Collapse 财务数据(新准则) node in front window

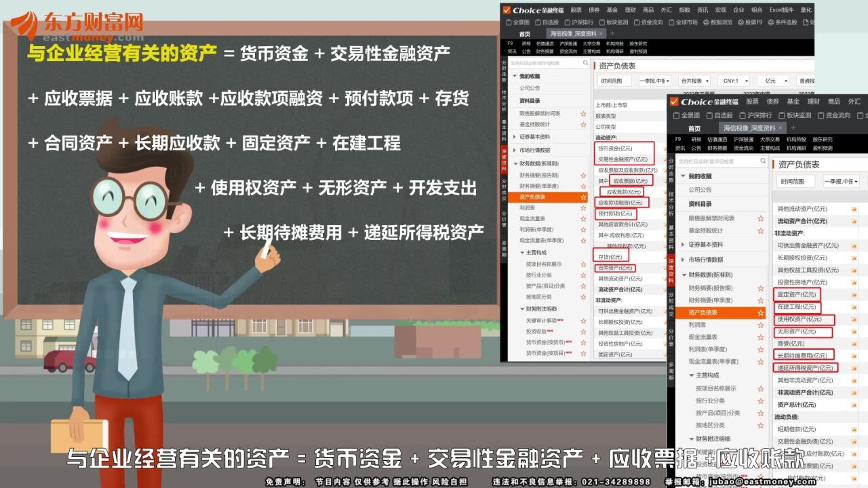[684, 275]
